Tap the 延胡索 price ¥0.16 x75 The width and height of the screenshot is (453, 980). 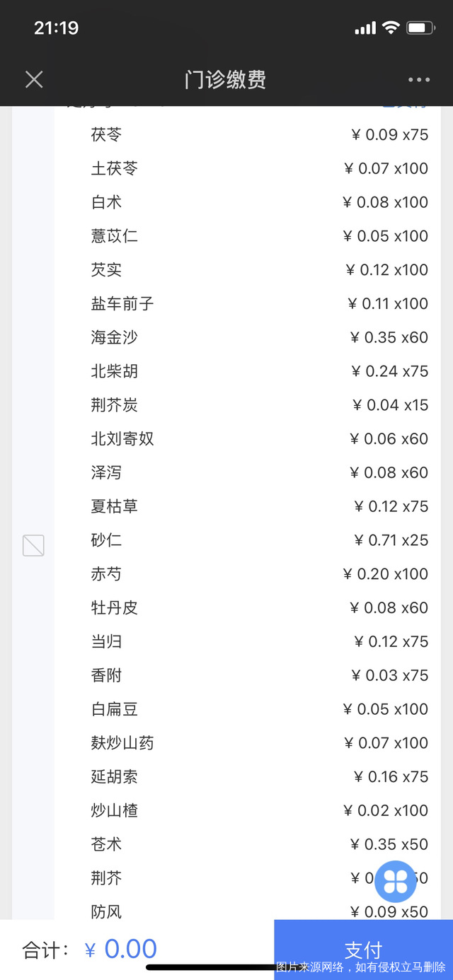coord(391,777)
